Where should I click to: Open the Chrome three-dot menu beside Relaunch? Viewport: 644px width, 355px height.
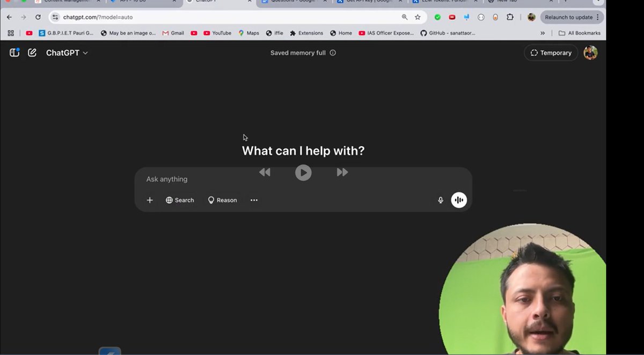point(598,17)
